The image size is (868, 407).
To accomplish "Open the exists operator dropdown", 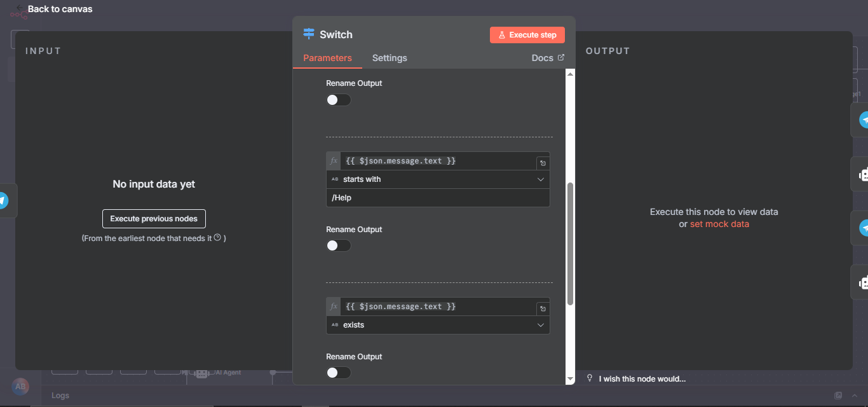I will [438, 325].
